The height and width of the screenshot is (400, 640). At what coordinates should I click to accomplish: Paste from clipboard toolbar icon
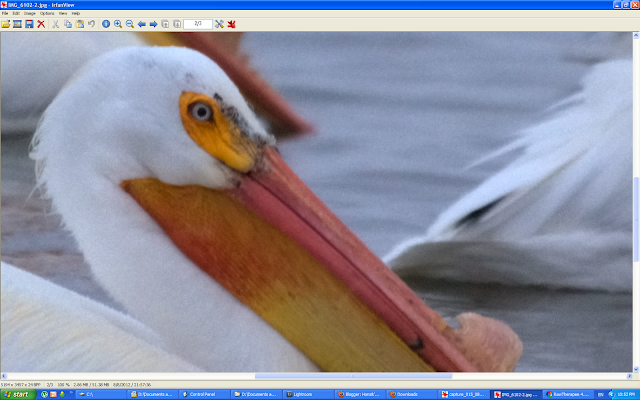pyautogui.click(x=80, y=24)
